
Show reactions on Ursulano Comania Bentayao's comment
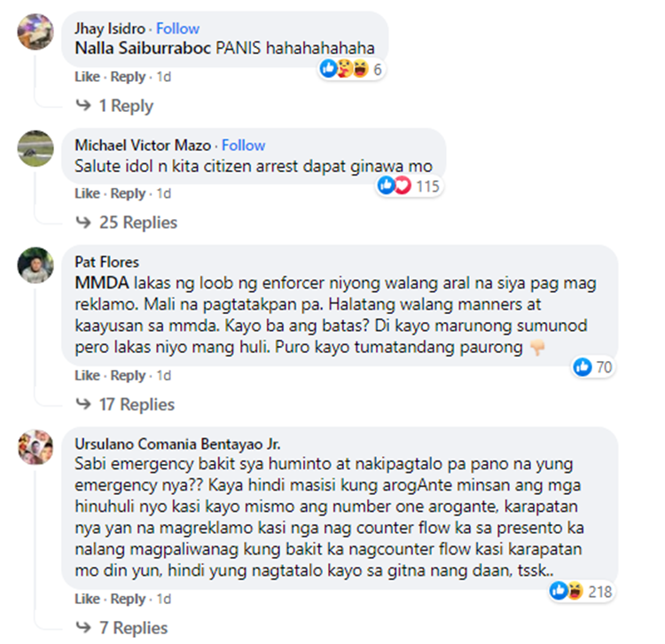tap(582, 591)
